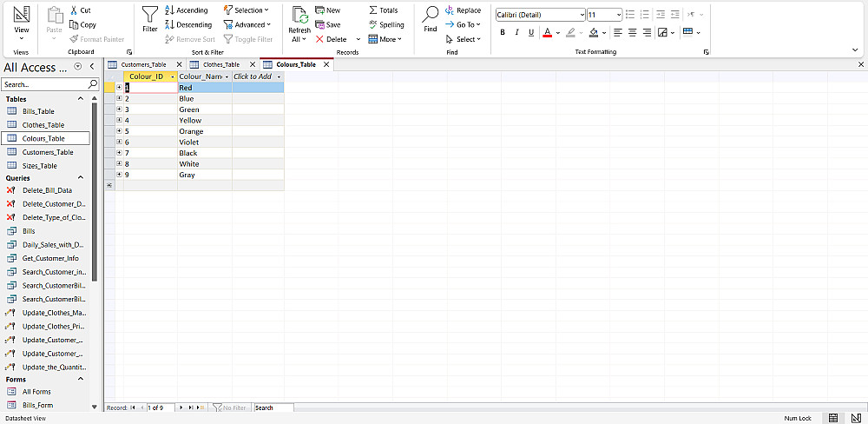
Task: Open background fill color arrow
Action: [x=604, y=33]
